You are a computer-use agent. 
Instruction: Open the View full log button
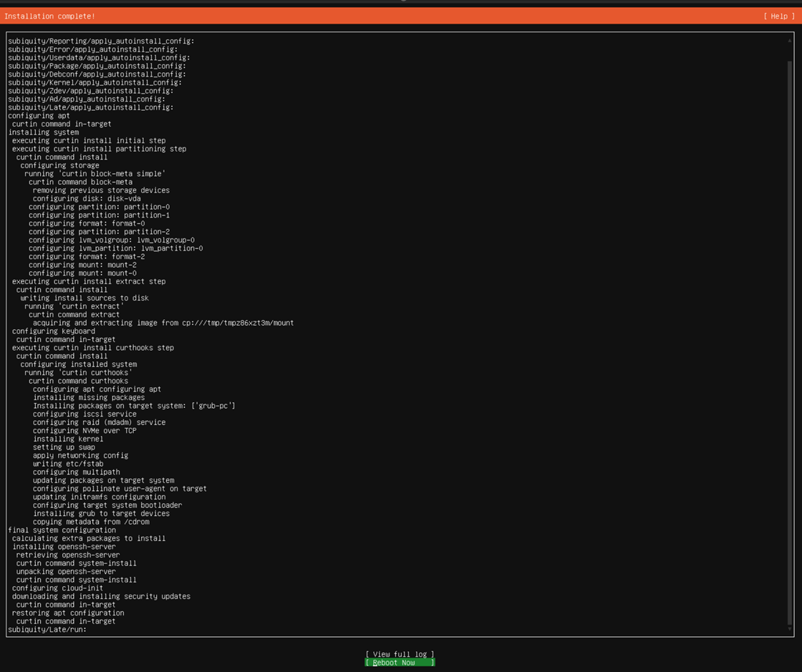(400, 654)
